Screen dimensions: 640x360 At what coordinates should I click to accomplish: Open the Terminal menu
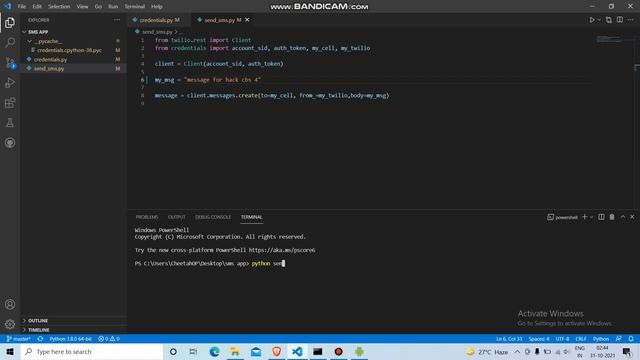coord(135,7)
